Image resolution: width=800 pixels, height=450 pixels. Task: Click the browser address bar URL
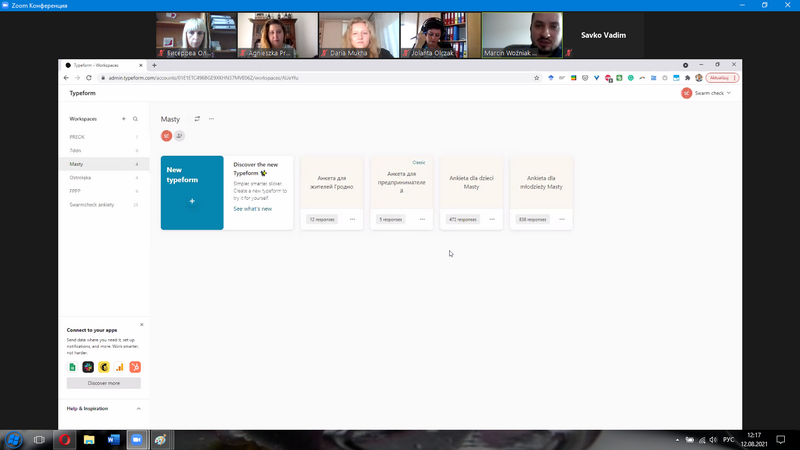pos(203,78)
